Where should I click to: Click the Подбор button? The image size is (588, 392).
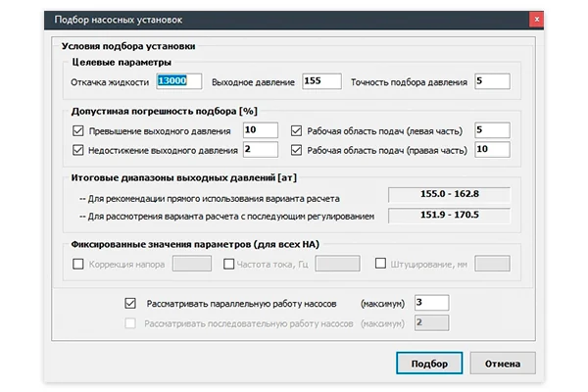(429, 364)
